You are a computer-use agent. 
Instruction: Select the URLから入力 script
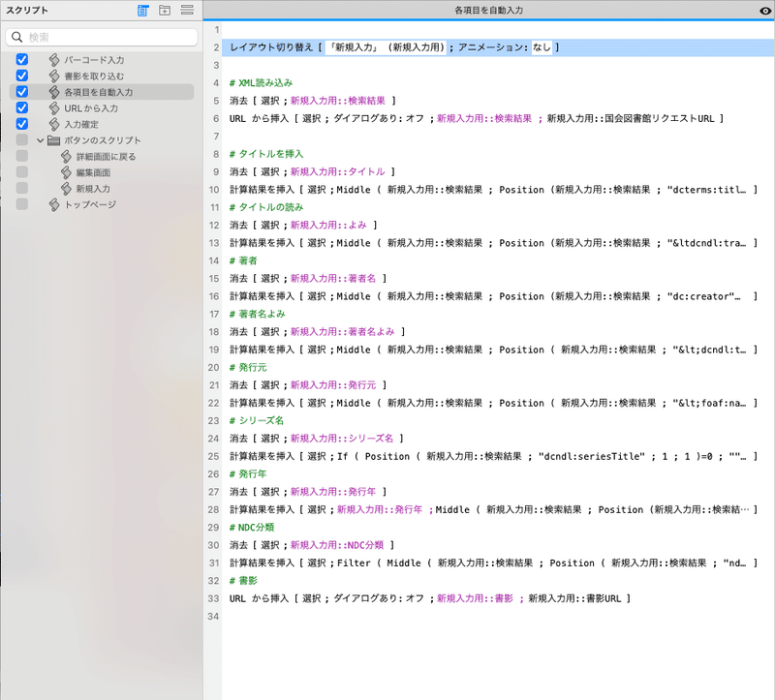coord(91,108)
